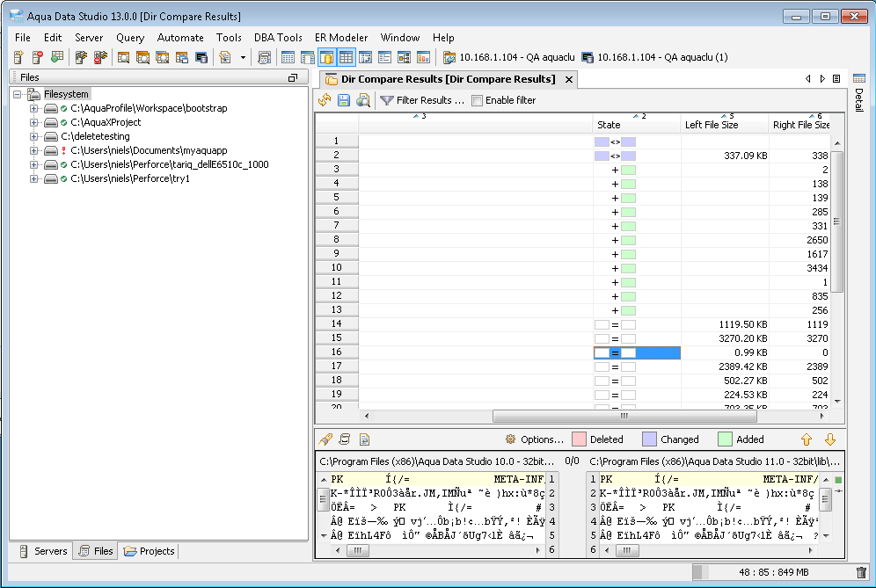876x588 pixels.
Task: Switch to 10.168.1.104 - QA aquaclu (1) connection
Action: 654,57
